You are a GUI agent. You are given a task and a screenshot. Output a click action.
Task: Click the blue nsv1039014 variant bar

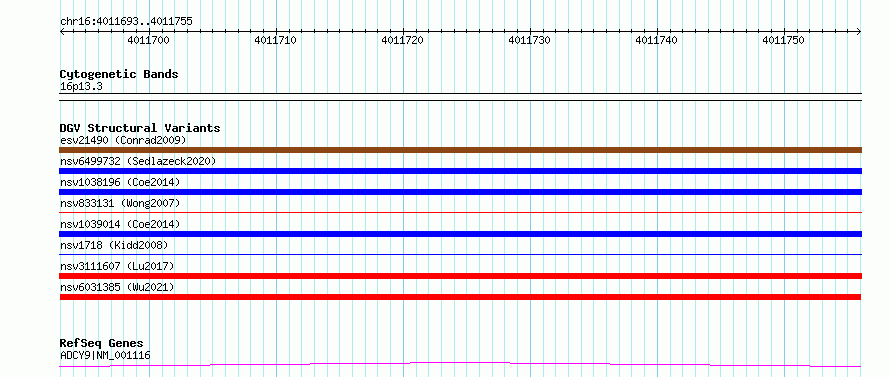pyautogui.click(x=460, y=234)
